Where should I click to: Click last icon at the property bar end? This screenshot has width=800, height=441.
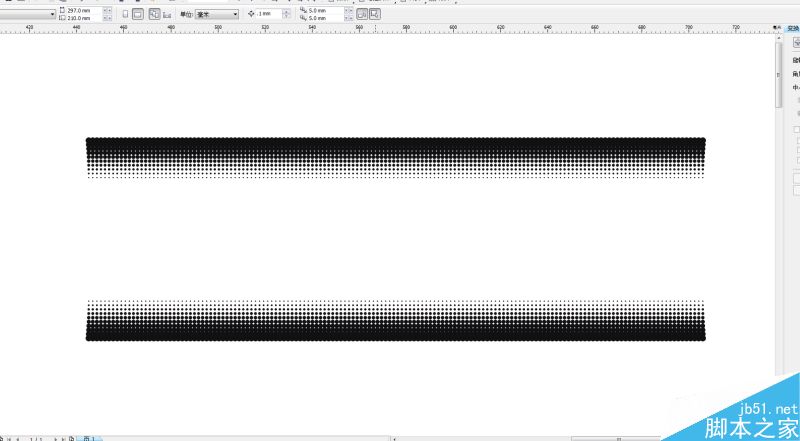374,14
